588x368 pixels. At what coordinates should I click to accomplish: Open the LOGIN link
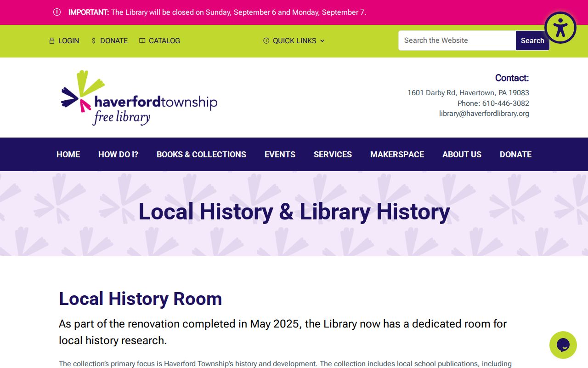[68, 40]
